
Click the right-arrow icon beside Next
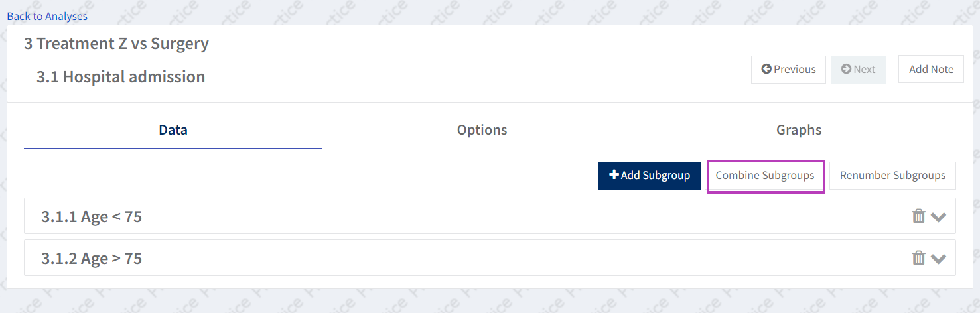click(846, 69)
